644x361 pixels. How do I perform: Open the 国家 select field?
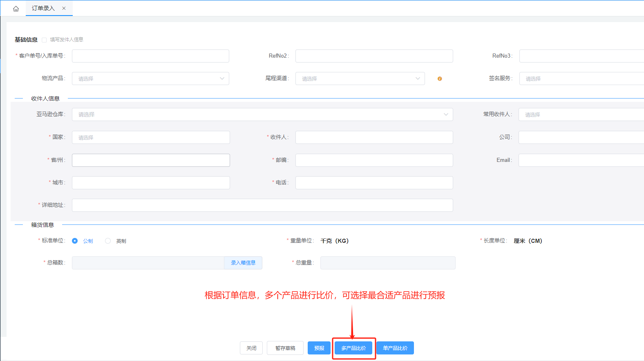point(151,137)
